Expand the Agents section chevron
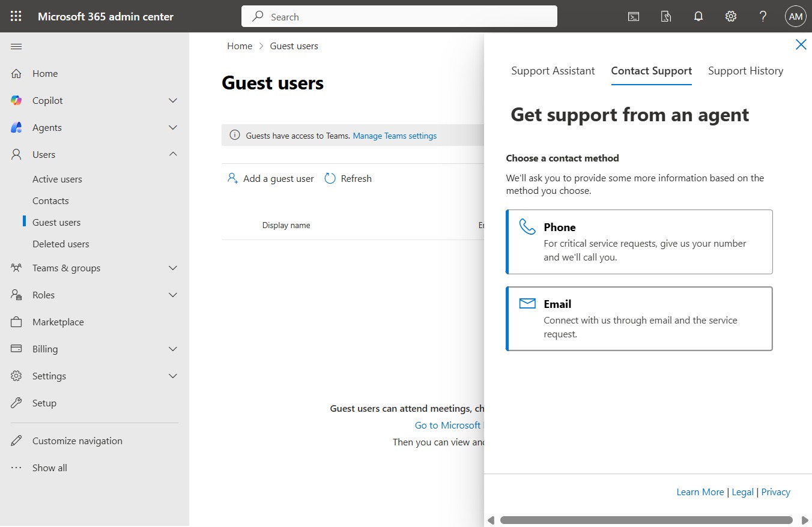The image size is (812, 527). 173,127
